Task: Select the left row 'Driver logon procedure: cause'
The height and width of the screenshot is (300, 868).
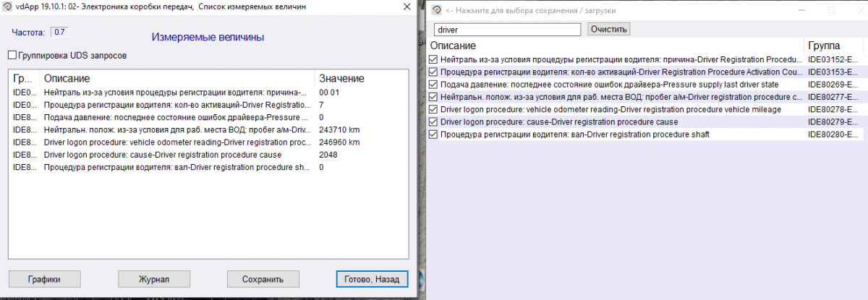Action: coord(209,155)
